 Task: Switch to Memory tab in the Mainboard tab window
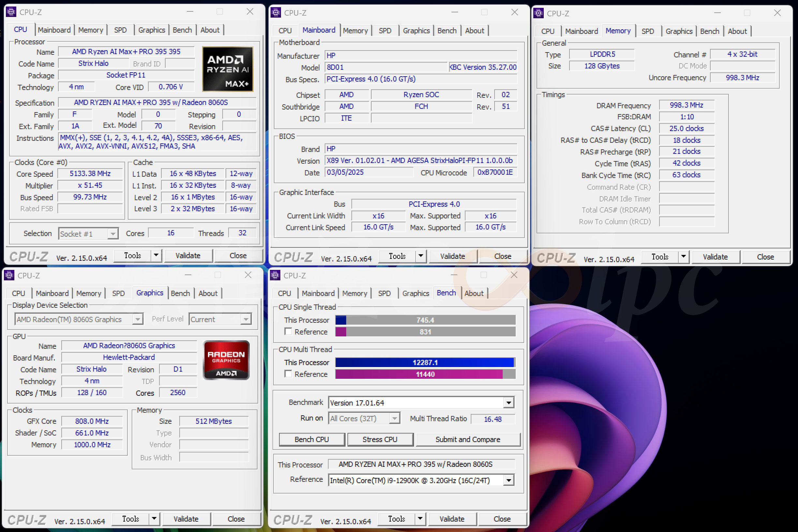point(355,31)
